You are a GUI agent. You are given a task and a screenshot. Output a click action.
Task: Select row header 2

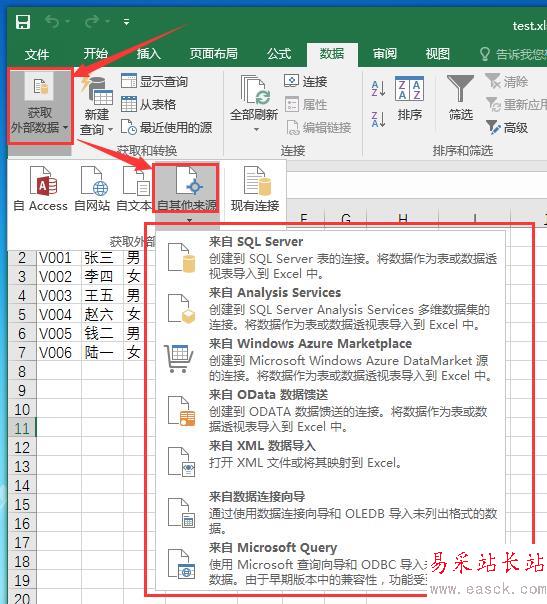pyautogui.click(x=22, y=258)
